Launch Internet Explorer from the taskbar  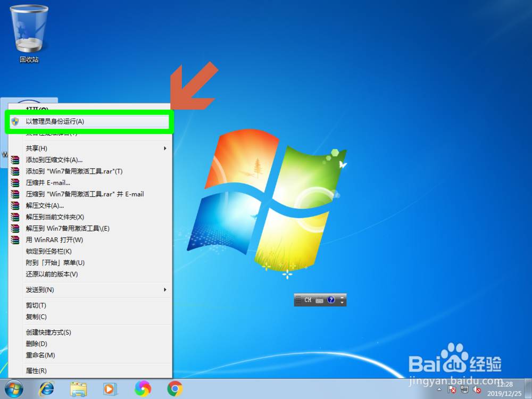point(46,389)
